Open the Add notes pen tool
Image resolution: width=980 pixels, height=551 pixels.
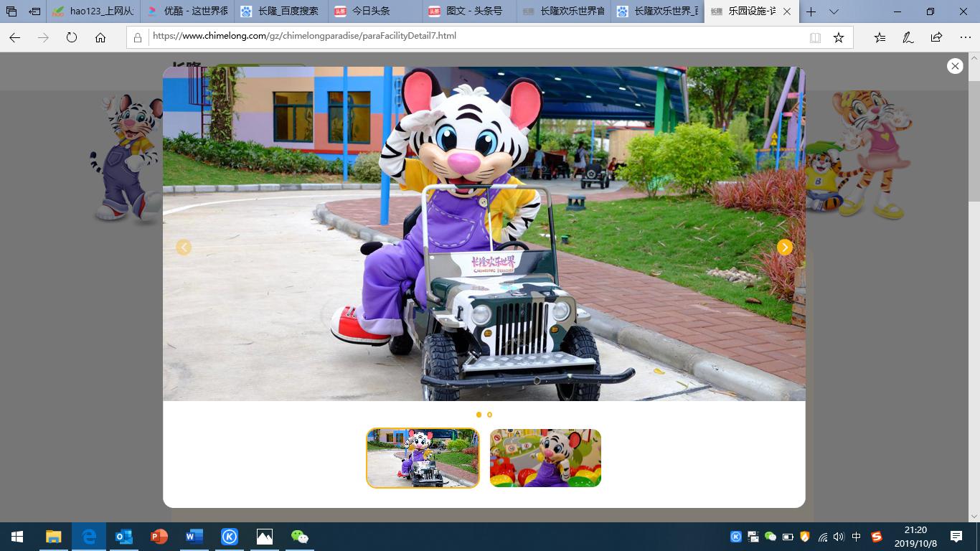point(908,37)
